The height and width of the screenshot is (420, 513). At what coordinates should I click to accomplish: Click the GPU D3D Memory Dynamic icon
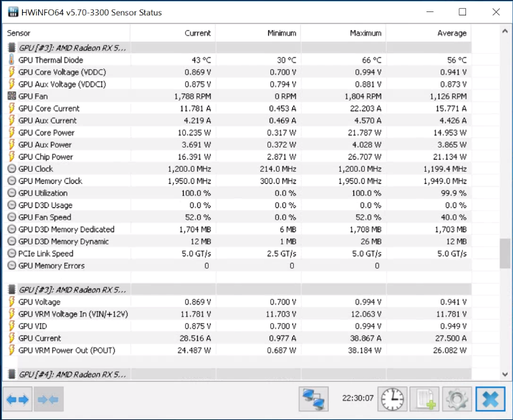pos(11,242)
